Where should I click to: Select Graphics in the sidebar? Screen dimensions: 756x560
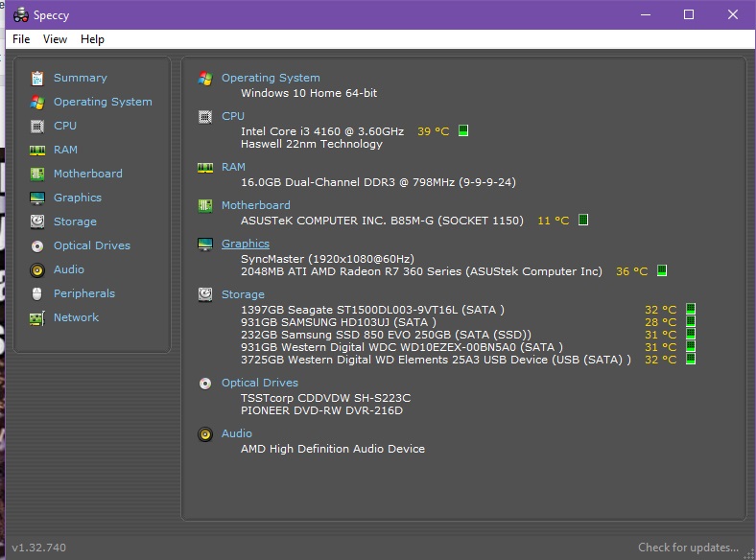coord(78,198)
